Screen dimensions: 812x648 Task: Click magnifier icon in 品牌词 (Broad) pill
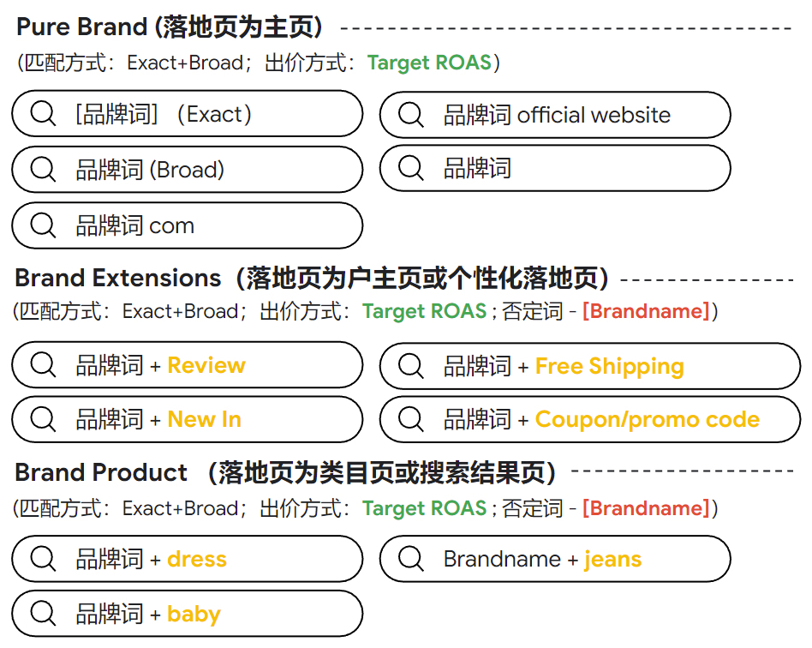click(x=43, y=169)
